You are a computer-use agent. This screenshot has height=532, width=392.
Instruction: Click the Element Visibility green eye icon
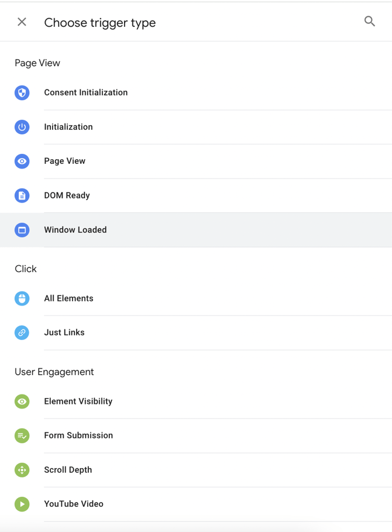click(x=22, y=401)
